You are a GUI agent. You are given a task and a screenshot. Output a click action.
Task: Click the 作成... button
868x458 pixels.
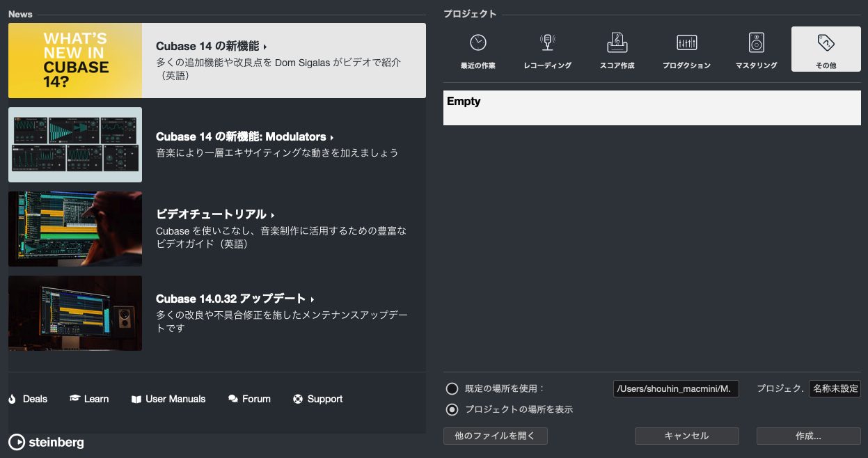click(809, 436)
